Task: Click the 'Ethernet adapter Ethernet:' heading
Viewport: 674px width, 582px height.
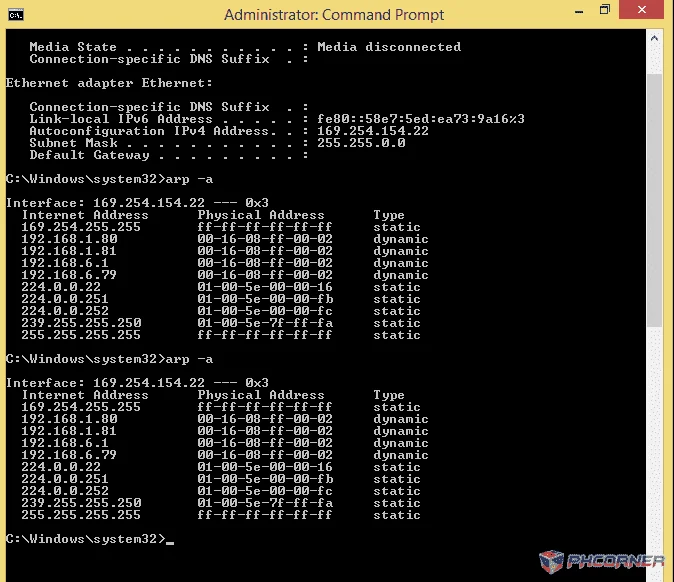Action: click(x=109, y=83)
